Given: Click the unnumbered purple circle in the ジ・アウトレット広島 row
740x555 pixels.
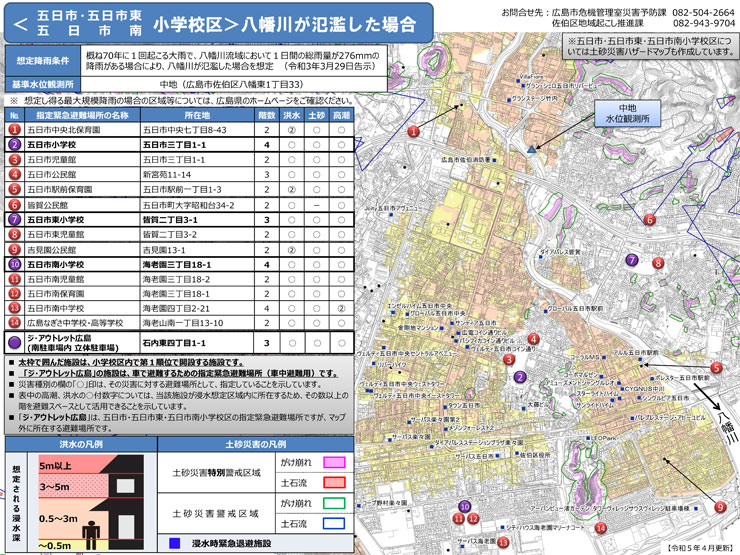Looking at the screenshot, I should 15,343.
